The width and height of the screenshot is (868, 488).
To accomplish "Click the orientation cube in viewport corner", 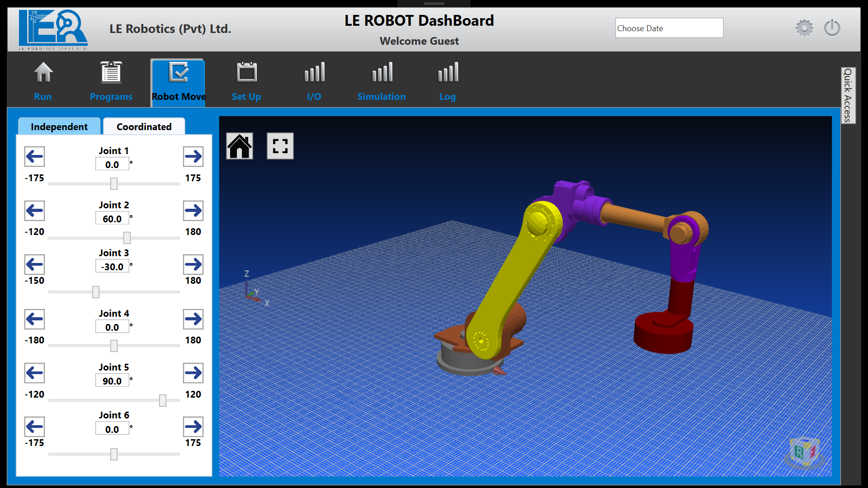I will point(804,452).
